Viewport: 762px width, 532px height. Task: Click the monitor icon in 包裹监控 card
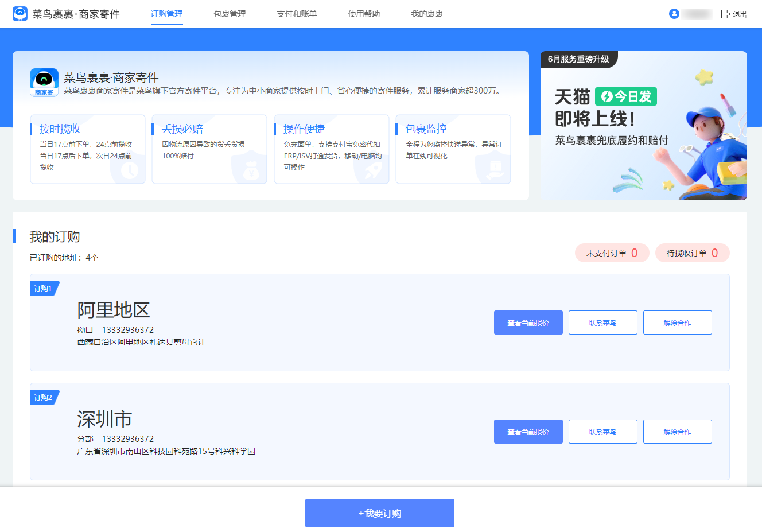(x=495, y=170)
